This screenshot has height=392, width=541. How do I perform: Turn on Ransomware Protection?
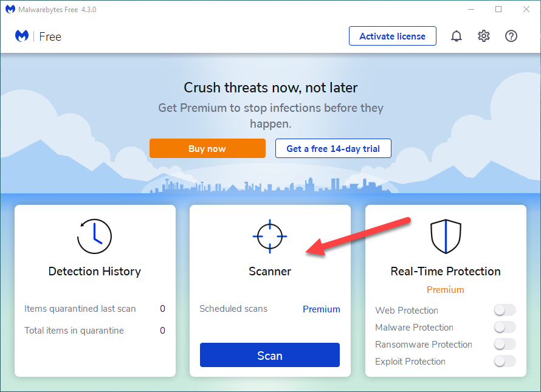click(x=505, y=345)
